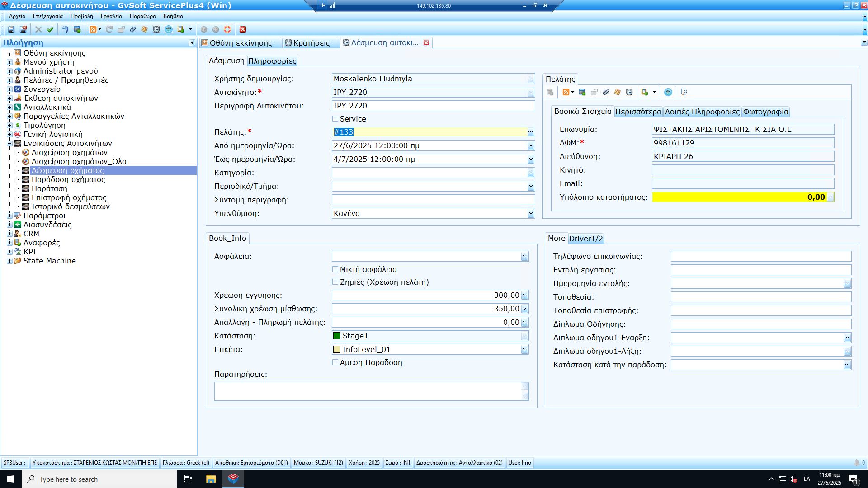Click the green Stage1 color swatch

tap(337, 336)
